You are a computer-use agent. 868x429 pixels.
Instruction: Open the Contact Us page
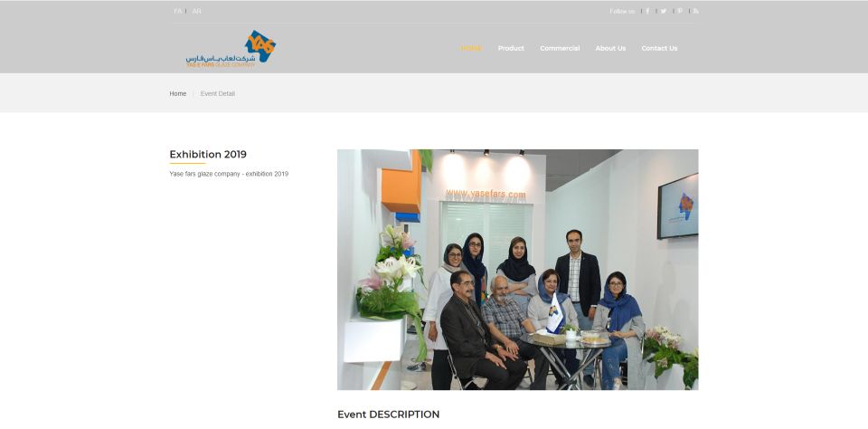pyautogui.click(x=659, y=48)
